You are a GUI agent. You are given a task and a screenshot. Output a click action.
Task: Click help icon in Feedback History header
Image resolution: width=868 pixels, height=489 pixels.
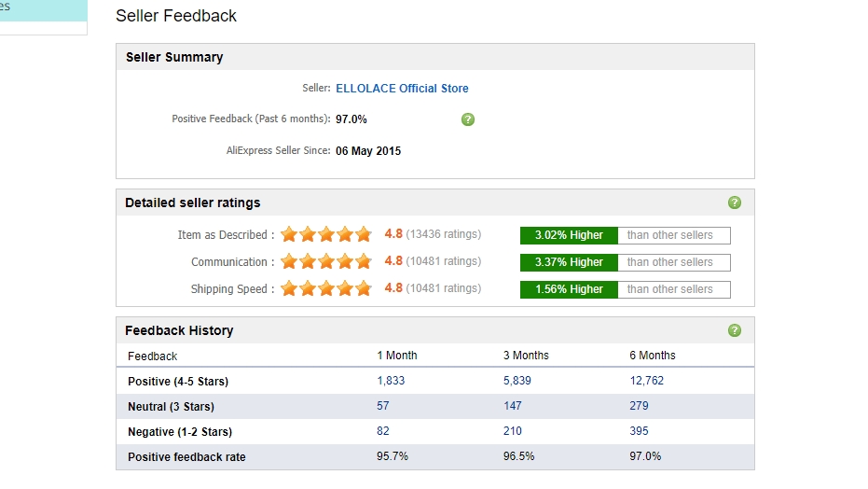coord(735,330)
